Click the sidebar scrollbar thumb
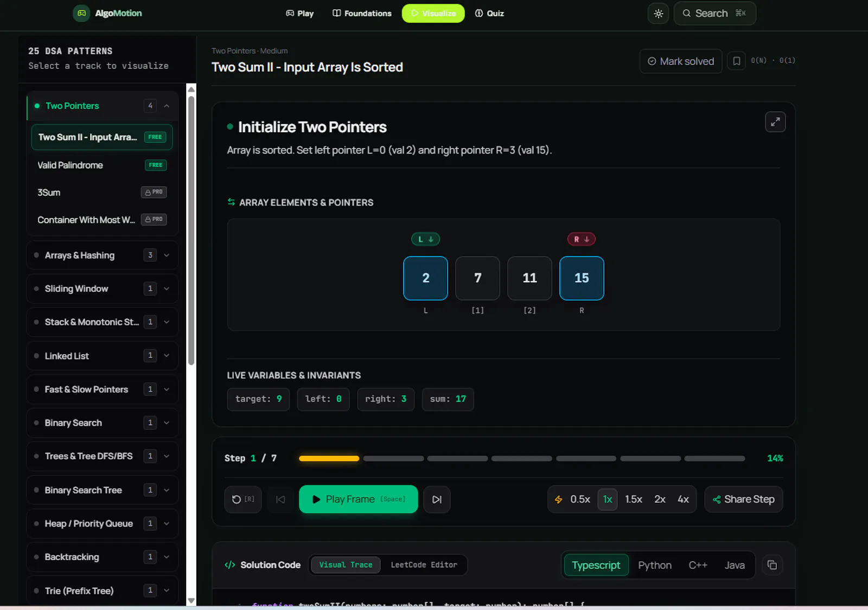This screenshot has height=610, width=868. pos(191,230)
